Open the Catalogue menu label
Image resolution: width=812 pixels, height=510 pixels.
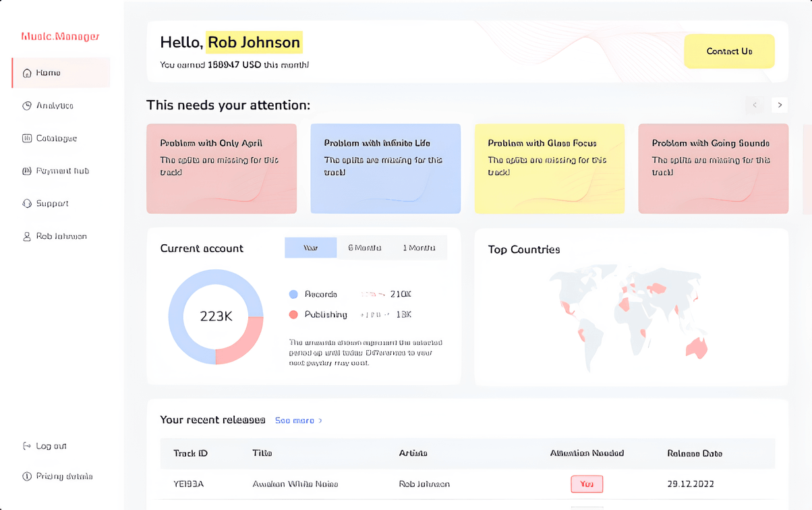click(x=57, y=138)
